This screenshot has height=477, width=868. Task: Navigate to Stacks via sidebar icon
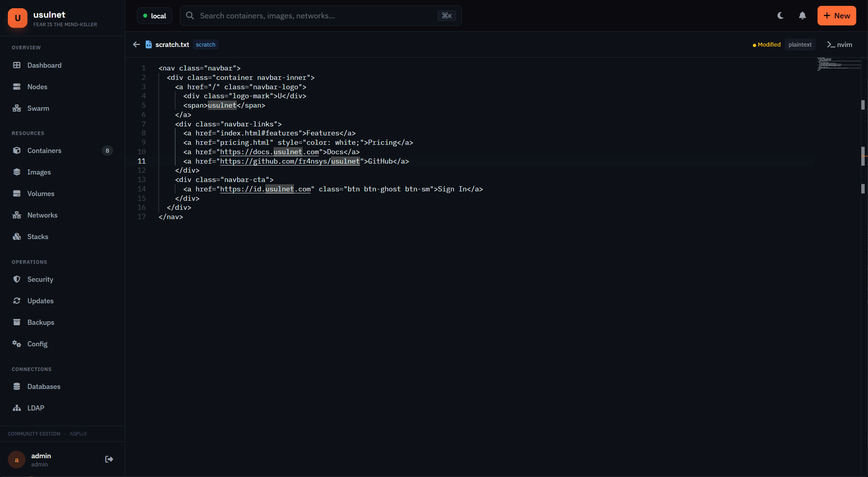(17, 236)
